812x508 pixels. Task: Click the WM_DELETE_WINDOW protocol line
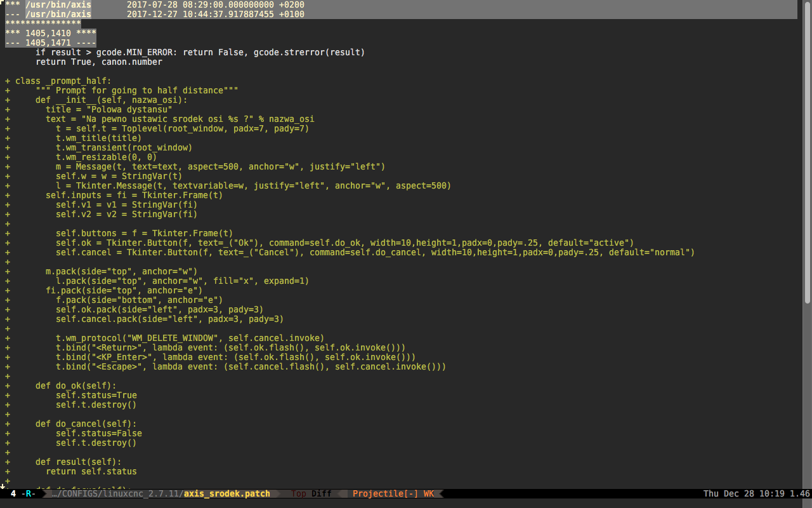click(x=190, y=338)
